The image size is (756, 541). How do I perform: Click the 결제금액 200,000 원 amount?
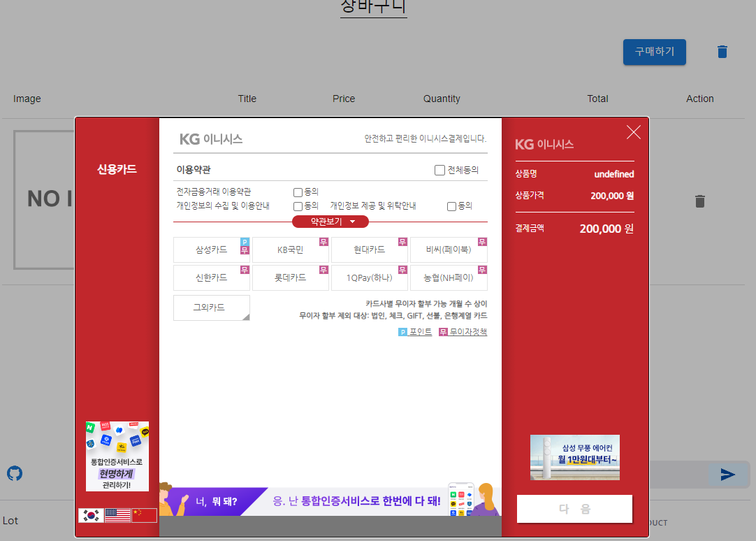(x=606, y=229)
